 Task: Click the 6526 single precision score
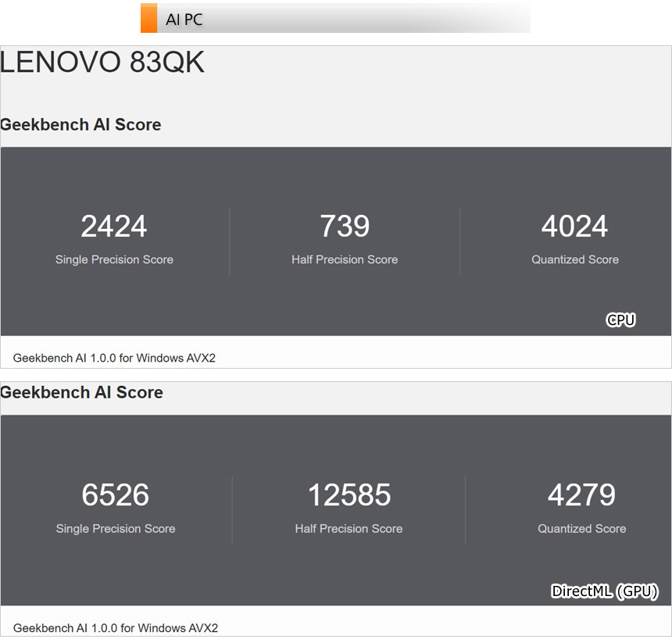coord(116,495)
